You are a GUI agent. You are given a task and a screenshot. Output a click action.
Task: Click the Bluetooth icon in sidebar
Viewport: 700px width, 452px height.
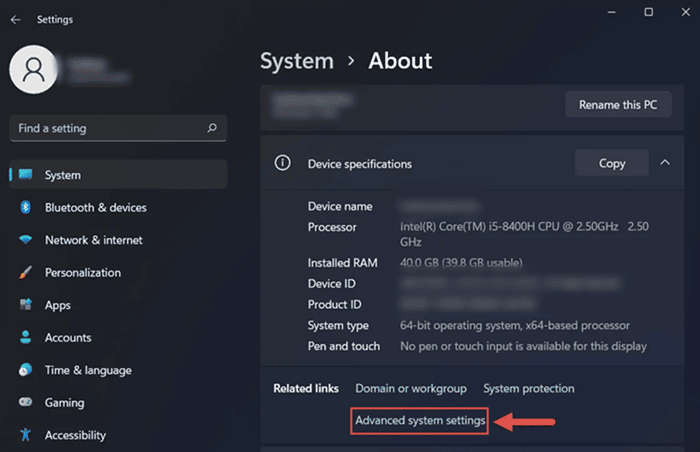(25, 208)
